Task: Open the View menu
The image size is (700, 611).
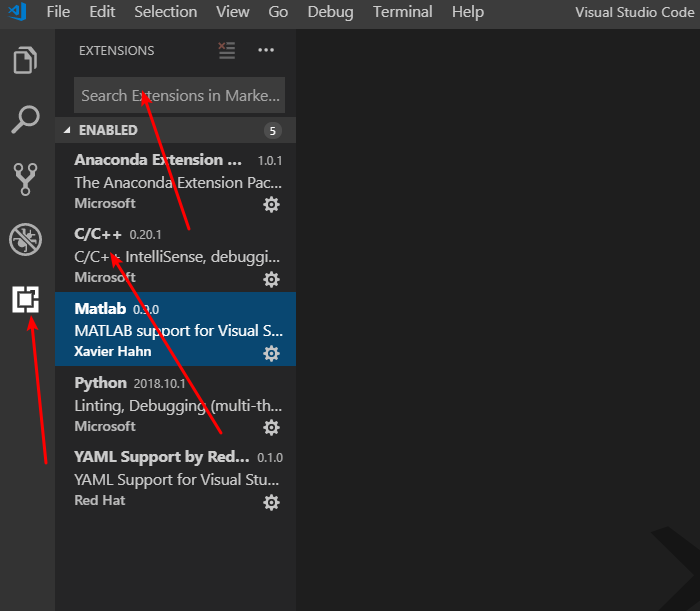Action: point(233,12)
